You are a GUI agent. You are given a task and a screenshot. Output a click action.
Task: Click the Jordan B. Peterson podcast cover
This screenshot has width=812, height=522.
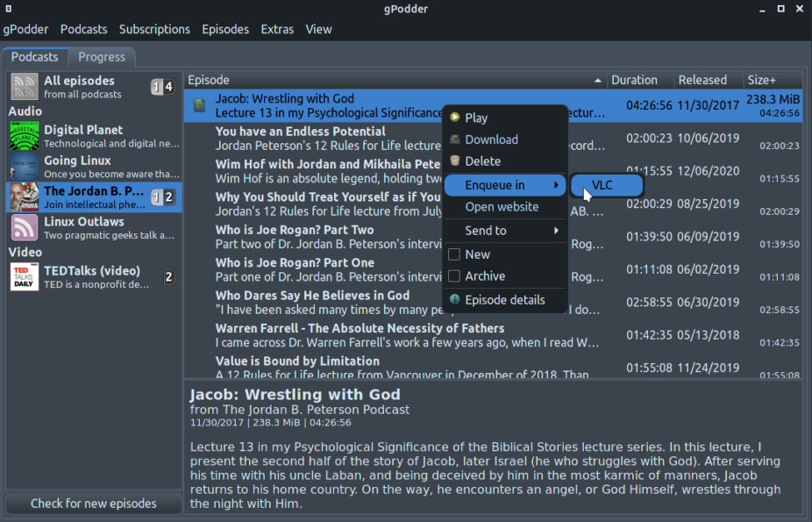[25, 197]
